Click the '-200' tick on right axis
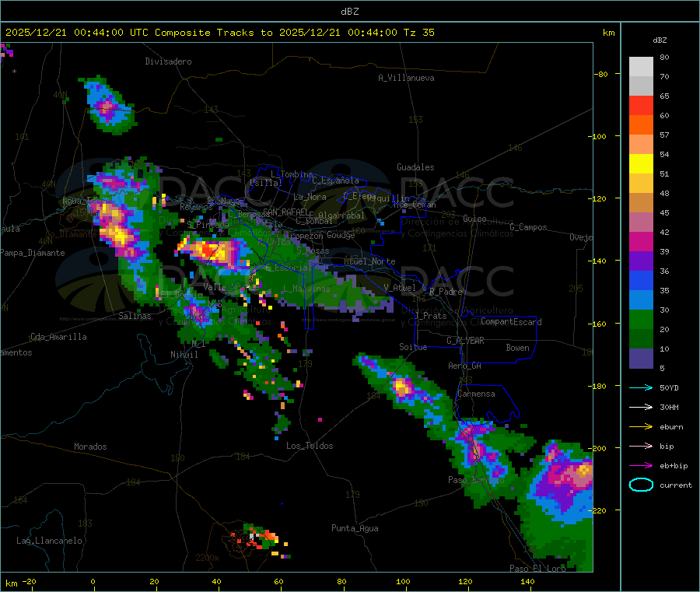This screenshot has width=700, height=592. point(597,448)
